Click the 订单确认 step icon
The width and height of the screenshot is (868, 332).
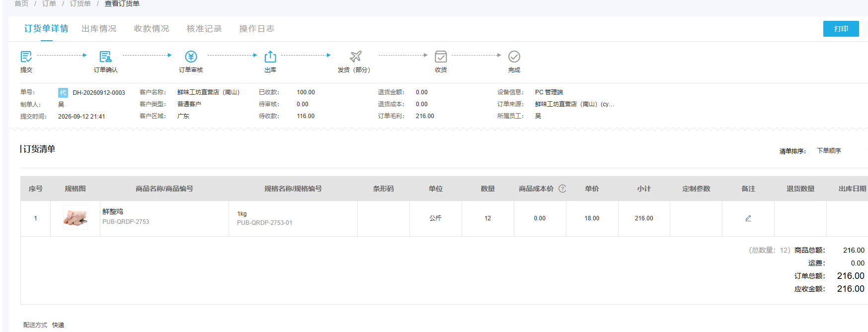pos(105,57)
